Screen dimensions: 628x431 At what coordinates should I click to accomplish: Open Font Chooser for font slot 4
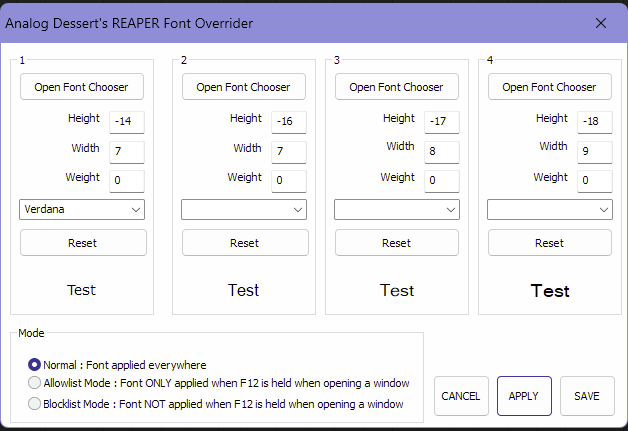pyautogui.click(x=550, y=87)
